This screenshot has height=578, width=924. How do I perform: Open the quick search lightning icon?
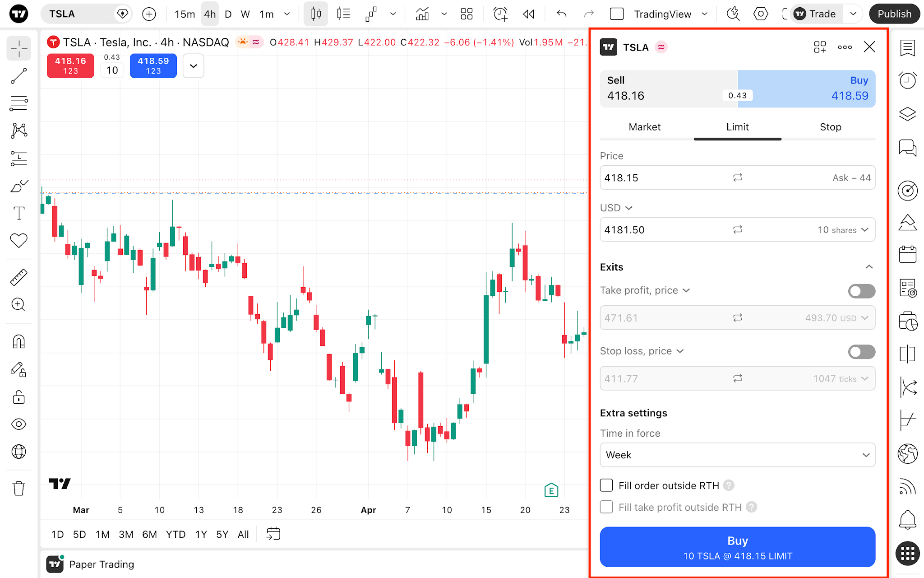pyautogui.click(x=733, y=14)
